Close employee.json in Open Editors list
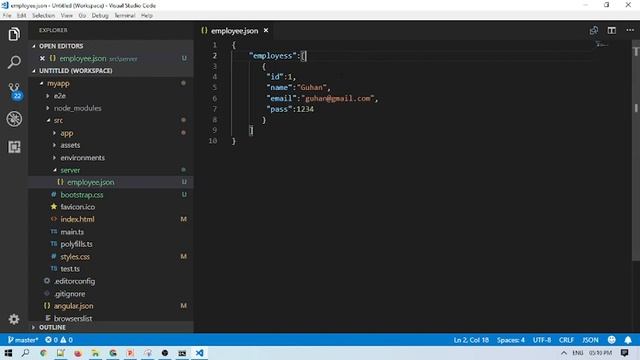Viewport: 640px width, 360px height. point(42,58)
